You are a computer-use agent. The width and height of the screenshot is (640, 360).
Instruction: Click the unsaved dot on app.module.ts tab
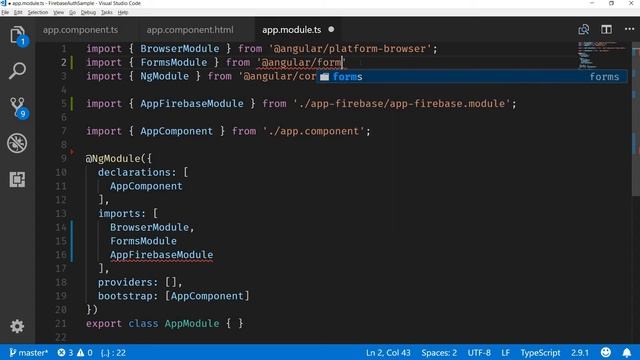click(x=331, y=29)
